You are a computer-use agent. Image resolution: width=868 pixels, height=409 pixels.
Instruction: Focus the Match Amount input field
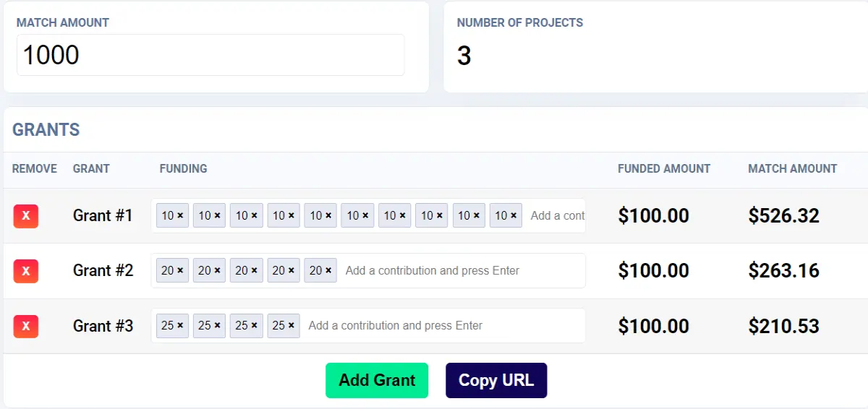[x=210, y=55]
